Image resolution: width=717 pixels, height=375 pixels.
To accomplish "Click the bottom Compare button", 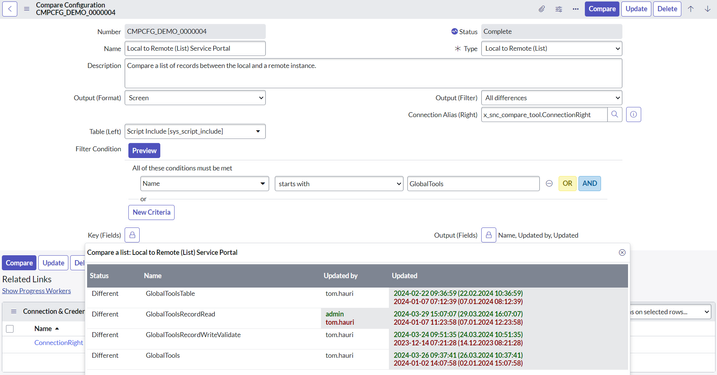I will pyautogui.click(x=19, y=263).
